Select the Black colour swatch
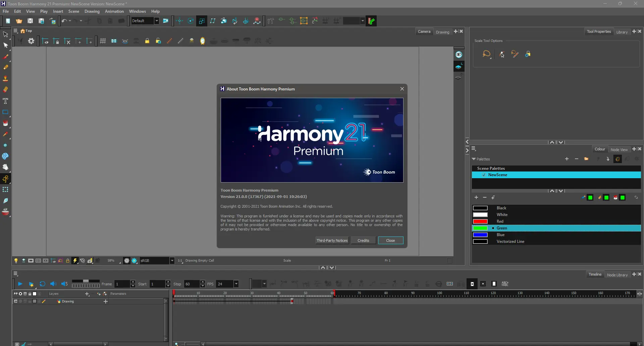The width and height of the screenshot is (644, 346). pyautogui.click(x=480, y=208)
